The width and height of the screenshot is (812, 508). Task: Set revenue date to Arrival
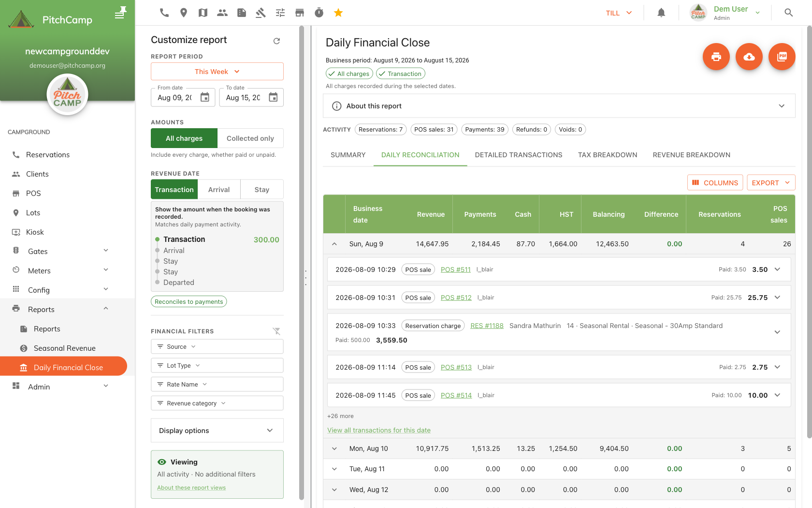point(219,190)
